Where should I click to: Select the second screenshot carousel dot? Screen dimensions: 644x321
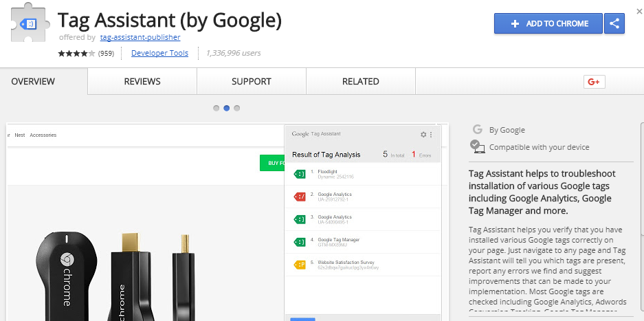click(226, 108)
